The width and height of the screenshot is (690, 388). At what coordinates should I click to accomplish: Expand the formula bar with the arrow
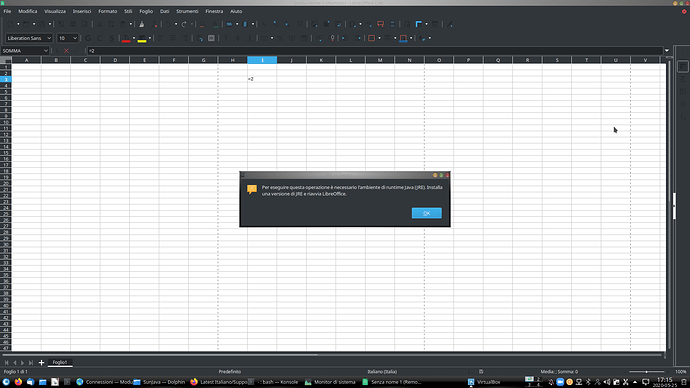click(667, 51)
